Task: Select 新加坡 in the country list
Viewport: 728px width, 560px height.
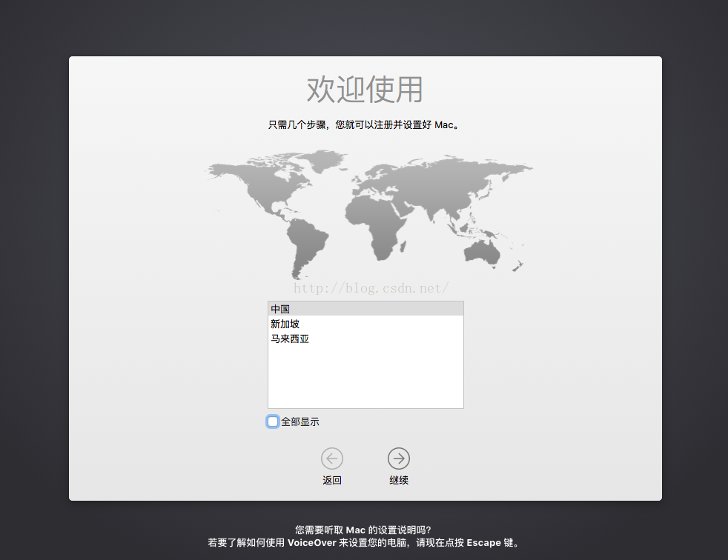Action: pos(365,324)
